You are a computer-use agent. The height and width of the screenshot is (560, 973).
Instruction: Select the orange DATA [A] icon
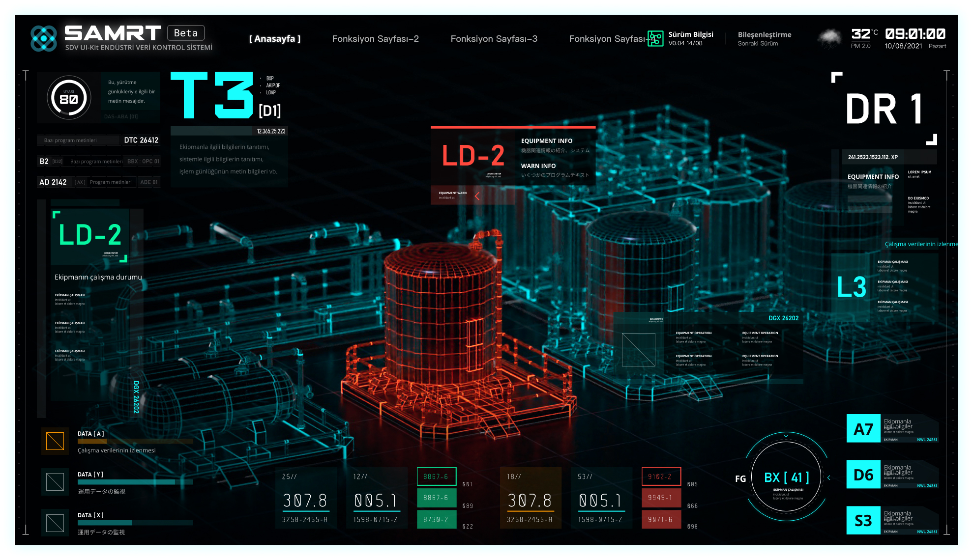(55, 441)
